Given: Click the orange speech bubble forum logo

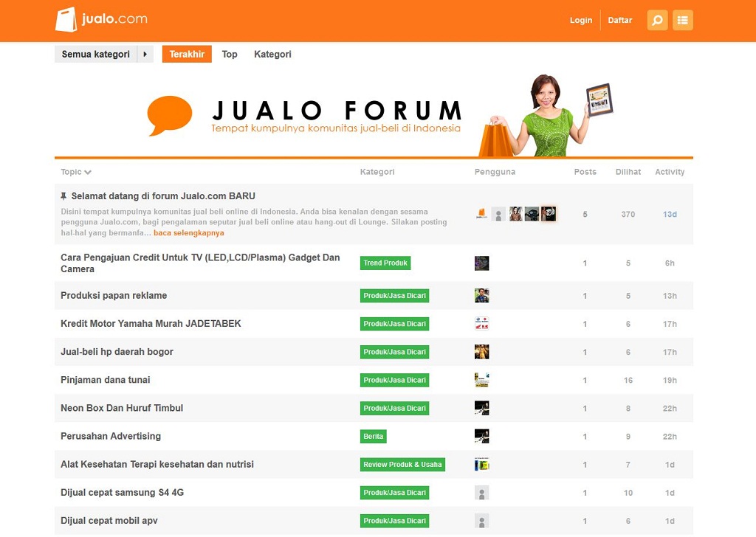Looking at the screenshot, I should tap(169, 116).
